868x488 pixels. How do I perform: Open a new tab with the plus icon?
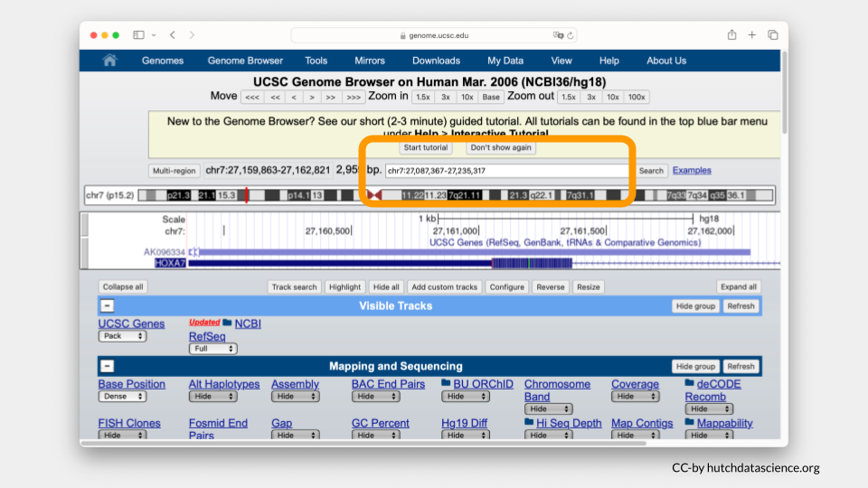tap(751, 35)
